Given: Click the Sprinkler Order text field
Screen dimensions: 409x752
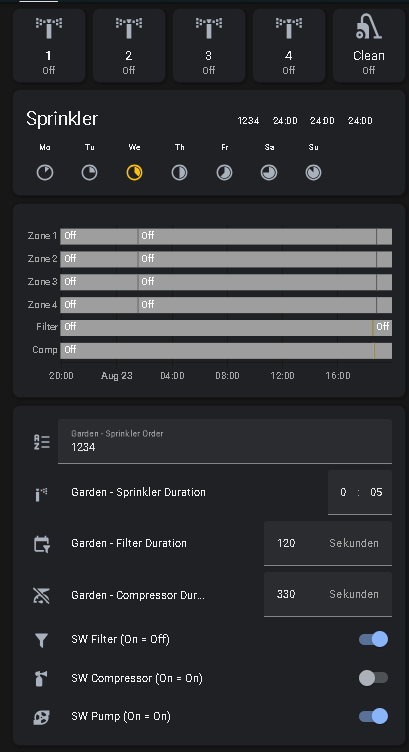Looking at the screenshot, I should [225, 441].
